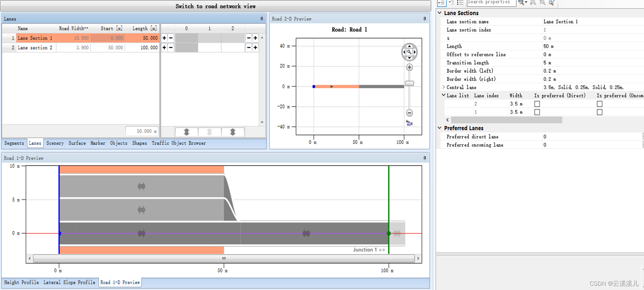This screenshot has width=644, height=290.
Task: Remove left lane from Lane Section 1
Action: point(171,38)
